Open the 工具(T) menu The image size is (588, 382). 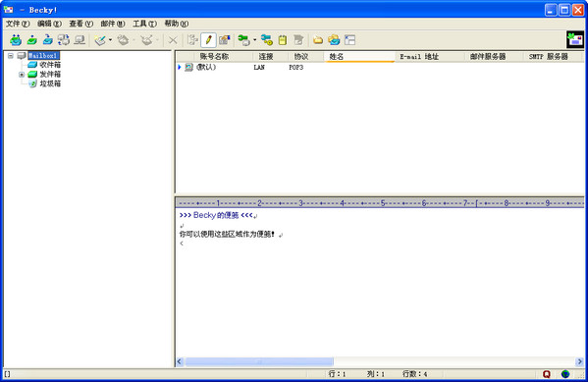[x=144, y=24]
